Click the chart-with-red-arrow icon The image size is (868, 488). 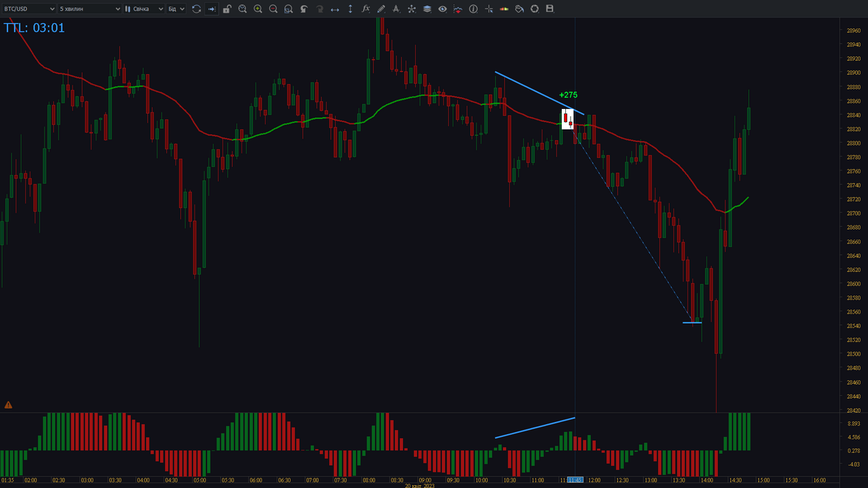458,9
